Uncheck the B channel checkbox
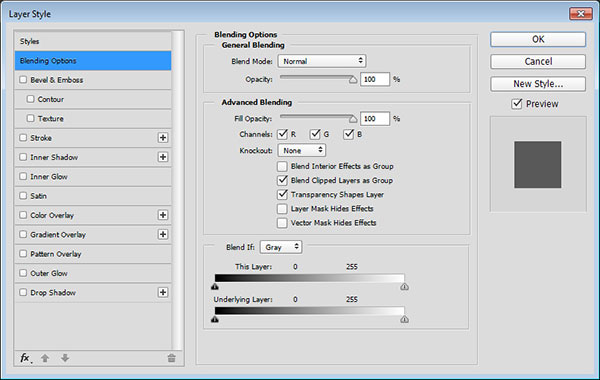This screenshot has width=600, height=380. tap(348, 134)
